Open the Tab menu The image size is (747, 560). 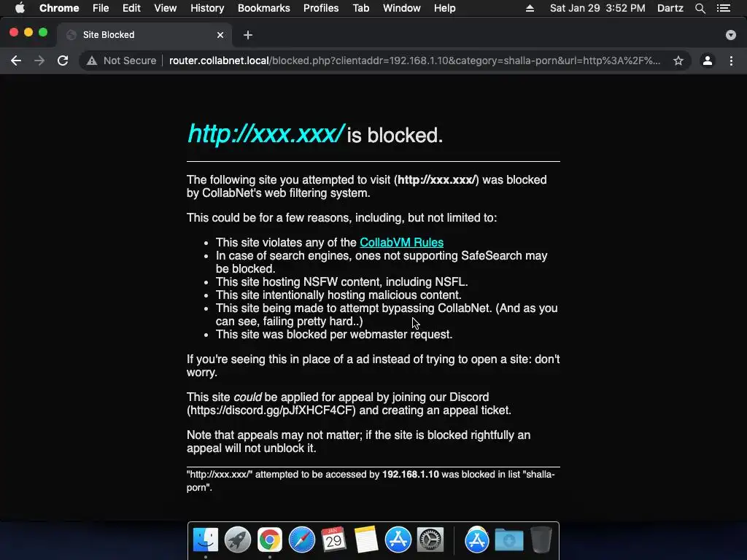[x=361, y=8]
